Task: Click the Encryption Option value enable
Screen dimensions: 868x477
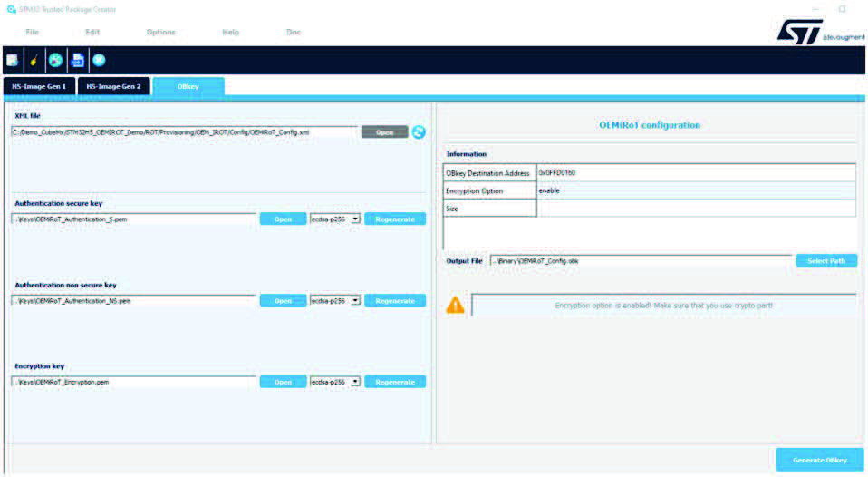Action: 549,190
